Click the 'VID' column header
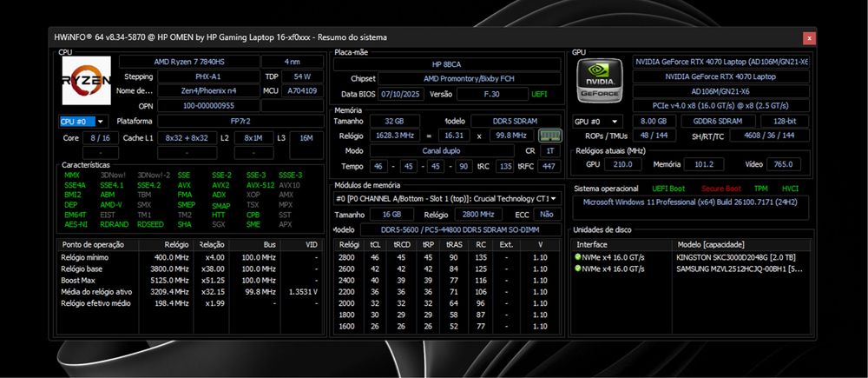Screen dimensions: 868x378 (302, 244)
